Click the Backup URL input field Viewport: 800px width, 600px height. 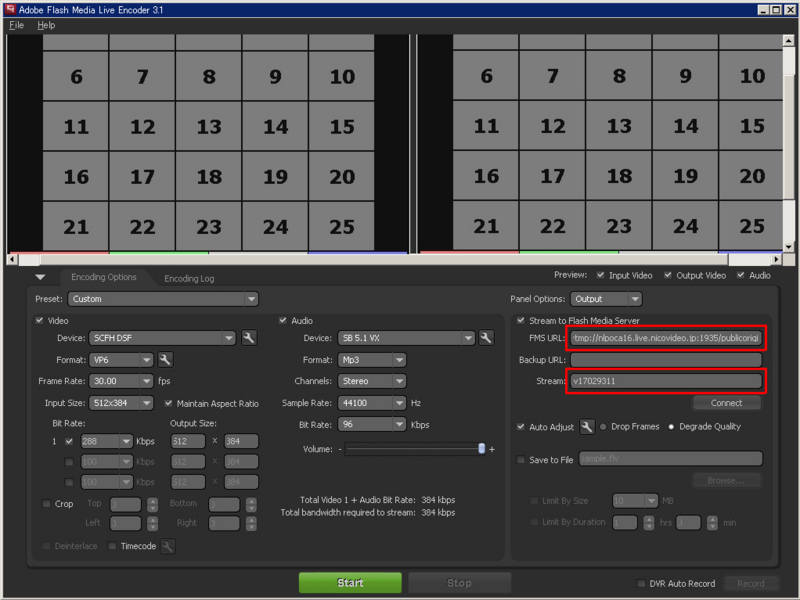point(666,360)
